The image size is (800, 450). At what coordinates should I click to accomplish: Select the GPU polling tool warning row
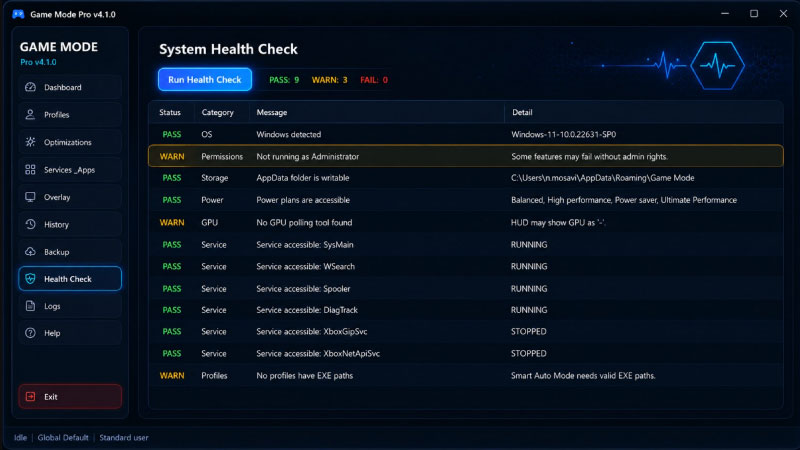465,222
